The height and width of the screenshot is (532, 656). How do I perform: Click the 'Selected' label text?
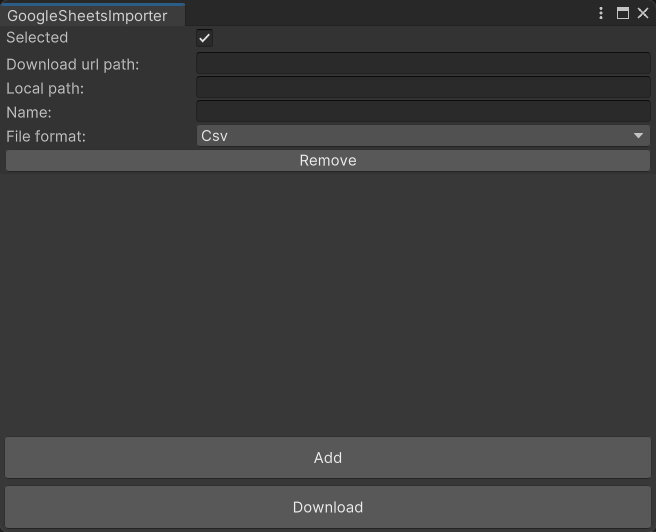pos(37,38)
